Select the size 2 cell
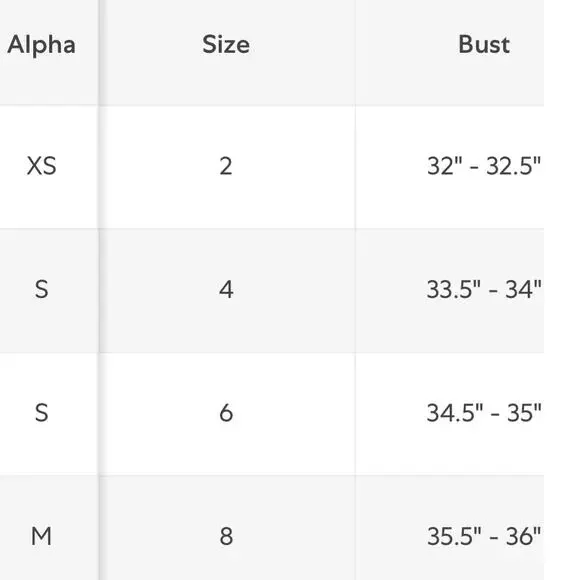 pyautogui.click(x=226, y=166)
